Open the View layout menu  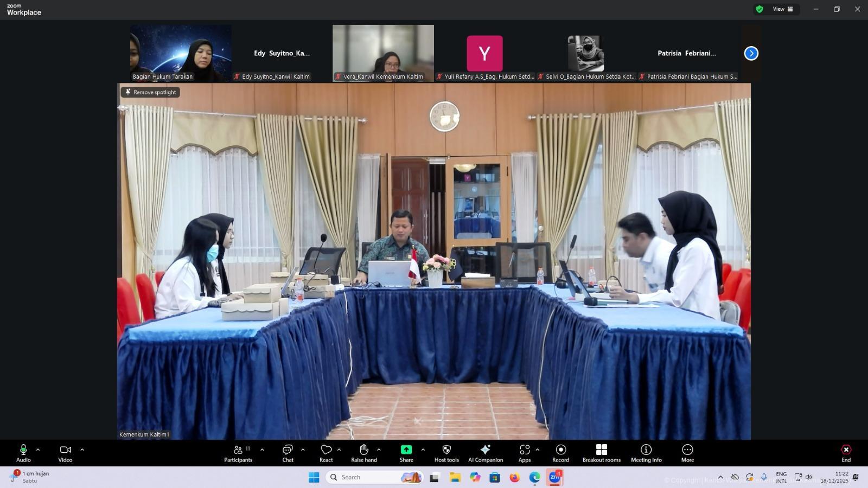tap(782, 9)
